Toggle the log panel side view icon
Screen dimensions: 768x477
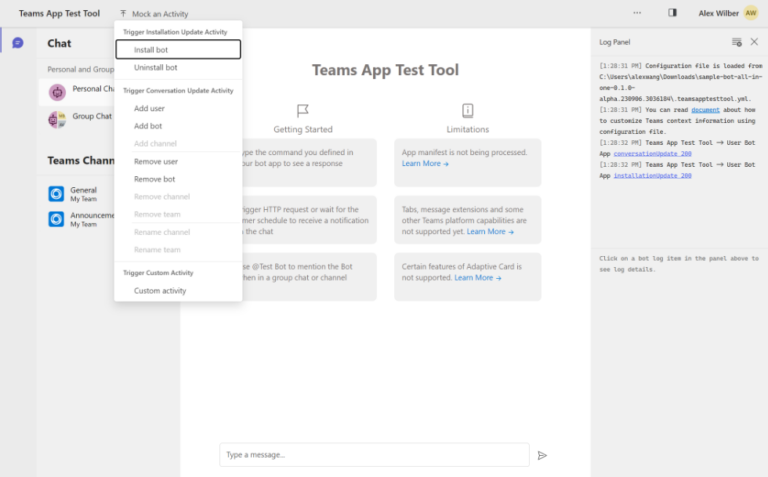(x=672, y=13)
